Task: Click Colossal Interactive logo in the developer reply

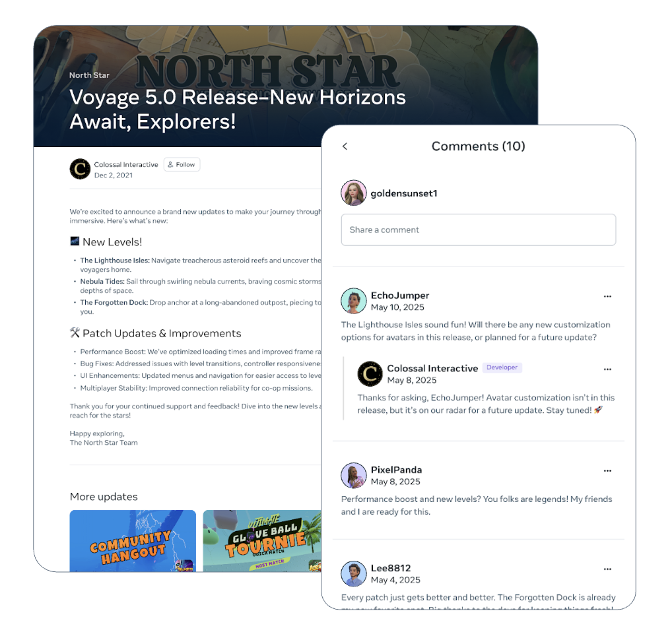Action: pos(370,374)
